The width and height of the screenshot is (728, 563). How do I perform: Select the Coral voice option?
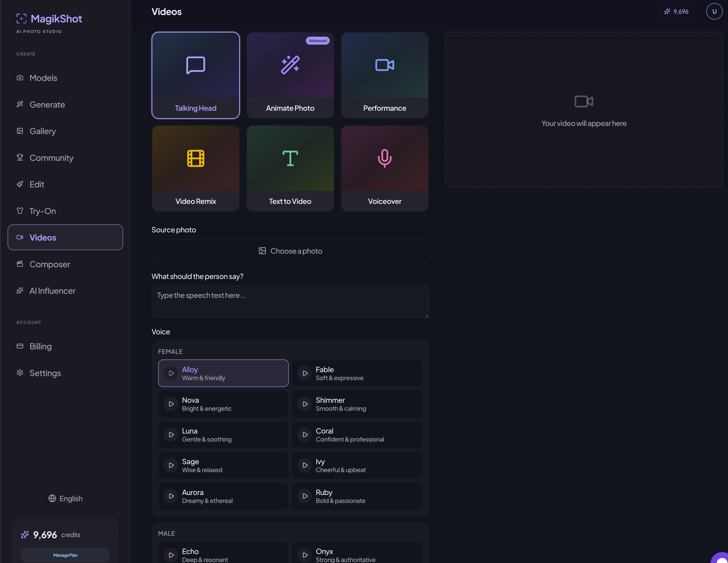[x=357, y=435]
